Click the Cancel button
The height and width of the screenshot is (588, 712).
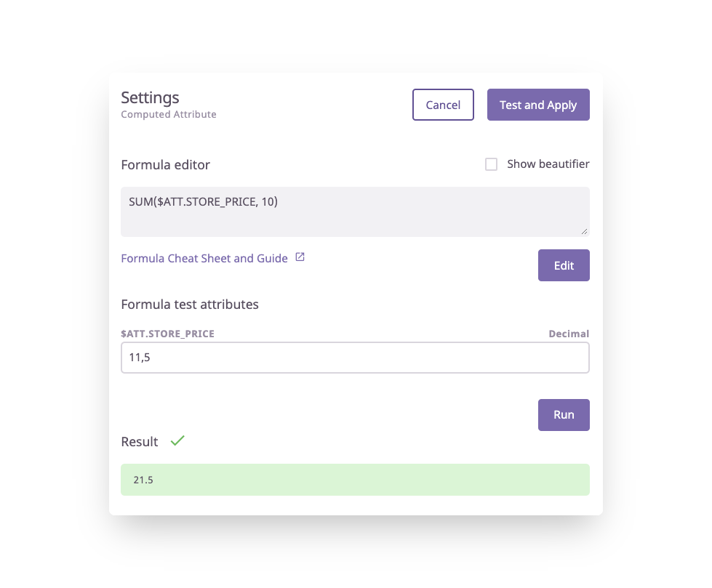coord(443,105)
